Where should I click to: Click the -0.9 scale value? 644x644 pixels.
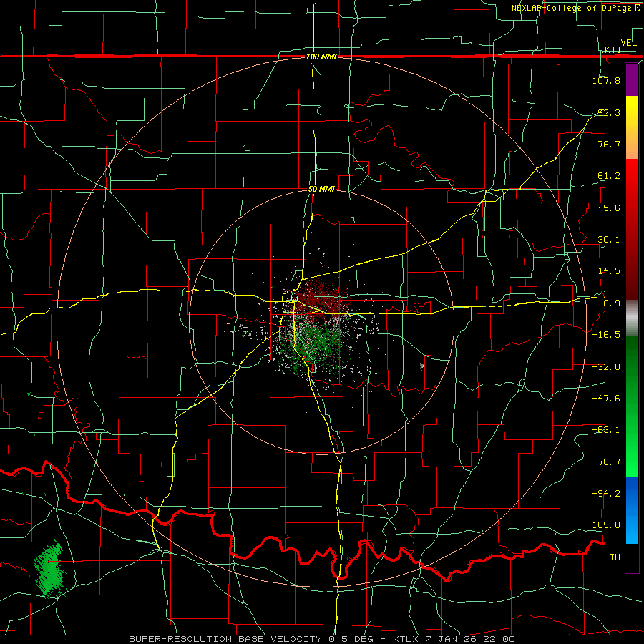(609, 303)
